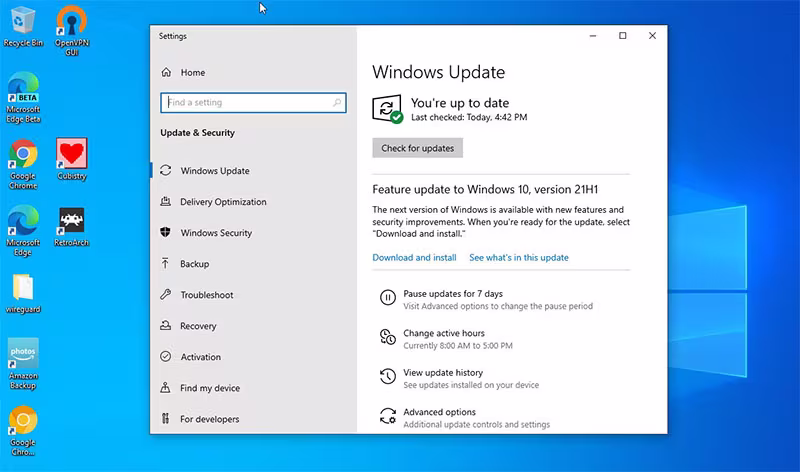Open the Activation page
Screen dimensions: 800x472
pos(201,357)
